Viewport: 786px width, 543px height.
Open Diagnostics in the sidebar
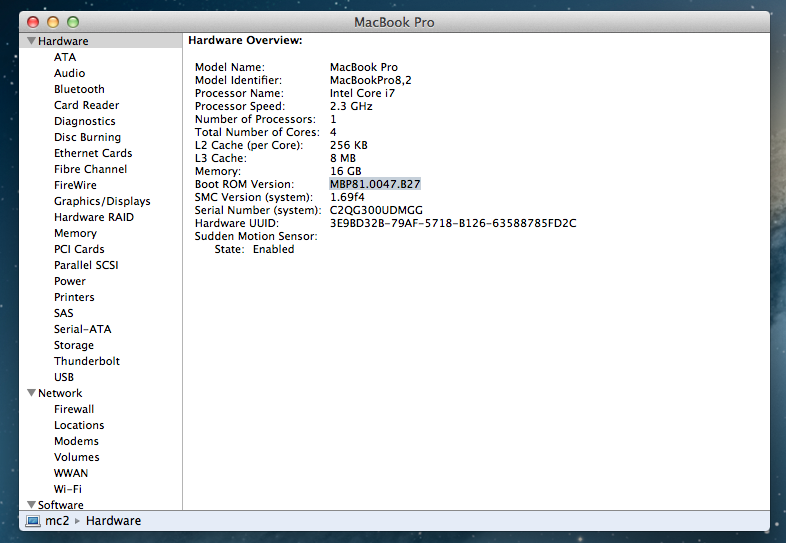[85, 121]
